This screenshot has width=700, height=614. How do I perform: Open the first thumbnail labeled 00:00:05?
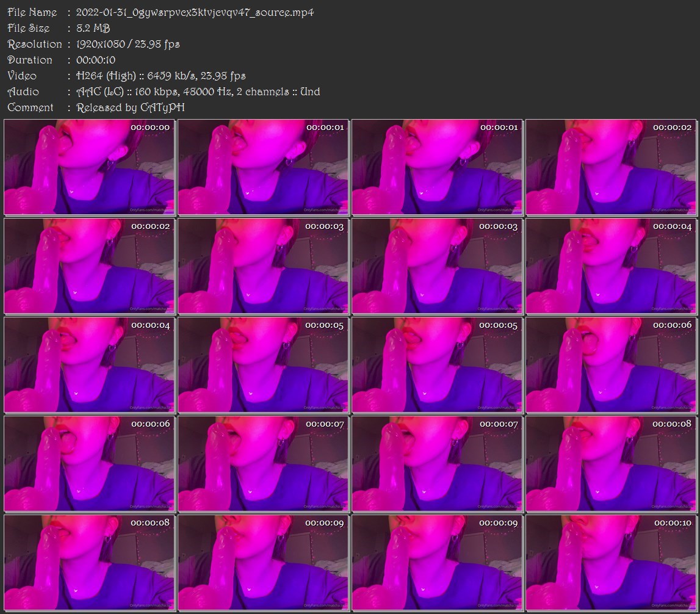(263, 365)
